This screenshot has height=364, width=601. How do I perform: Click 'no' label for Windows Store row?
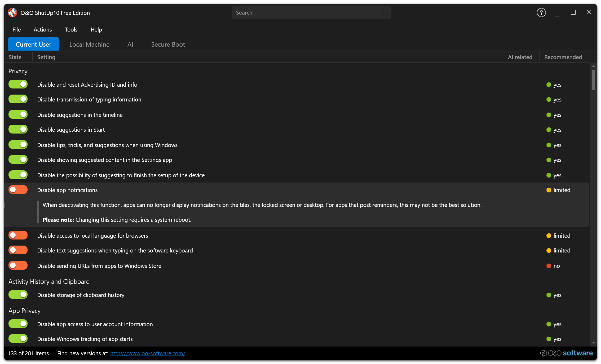[x=556, y=266]
